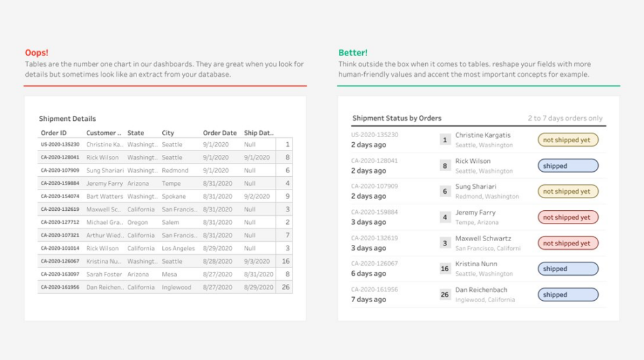644x360 pixels.
Task: Click the '8/28/2020' order date cell
Action: point(217,261)
